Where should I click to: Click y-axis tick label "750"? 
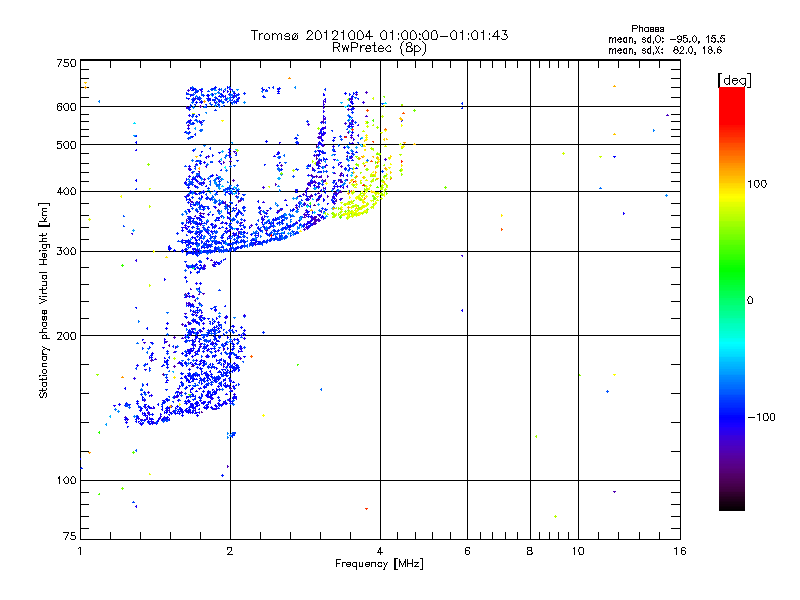tap(66, 63)
